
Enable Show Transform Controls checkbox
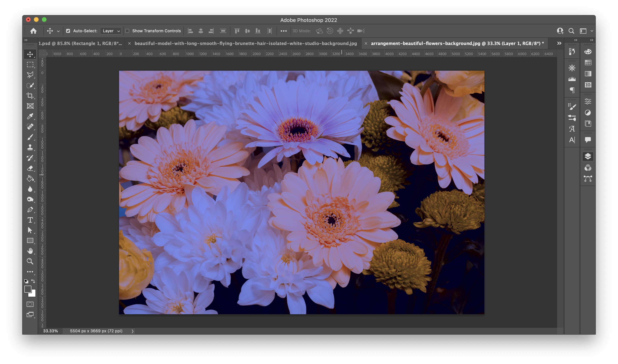[x=127, y=31]
